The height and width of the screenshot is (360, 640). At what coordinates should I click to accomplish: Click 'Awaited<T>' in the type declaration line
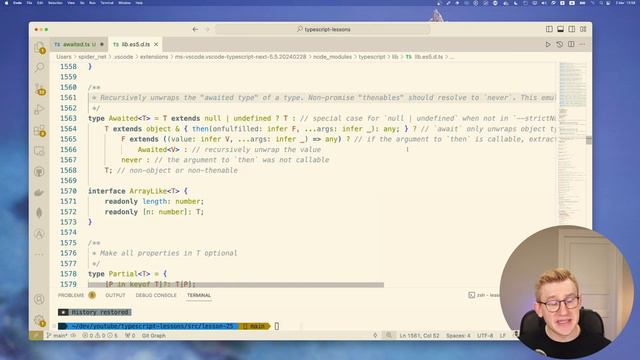click(129, 118)
